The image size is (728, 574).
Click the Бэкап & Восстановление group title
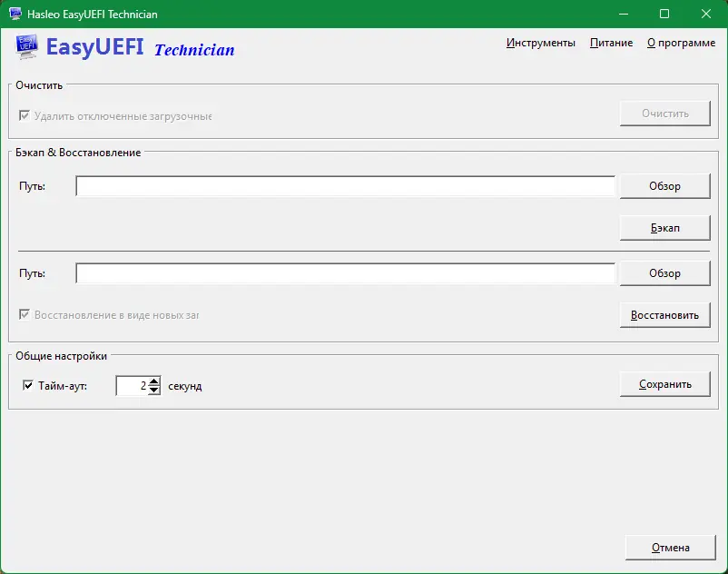click(78, 153)
